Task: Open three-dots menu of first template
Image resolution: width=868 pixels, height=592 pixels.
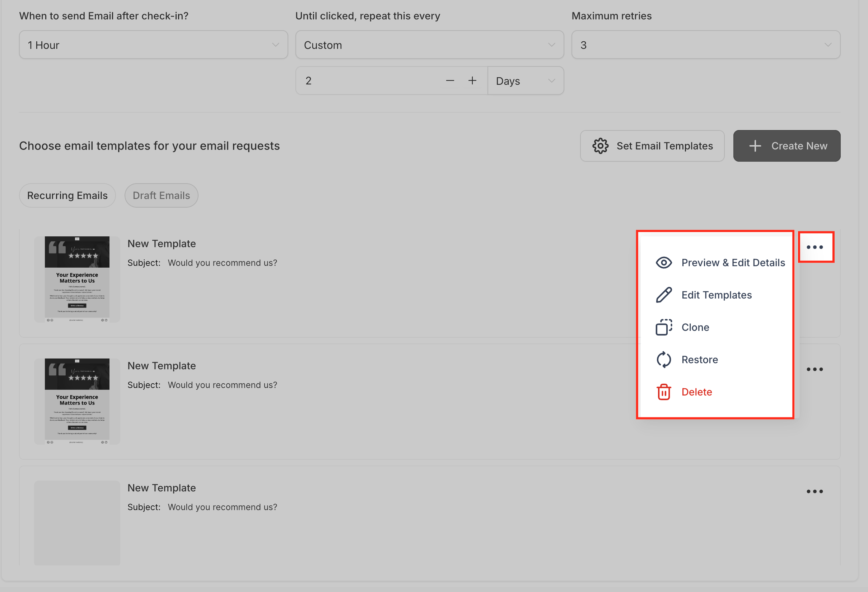Action: click(x=815, y=247)
